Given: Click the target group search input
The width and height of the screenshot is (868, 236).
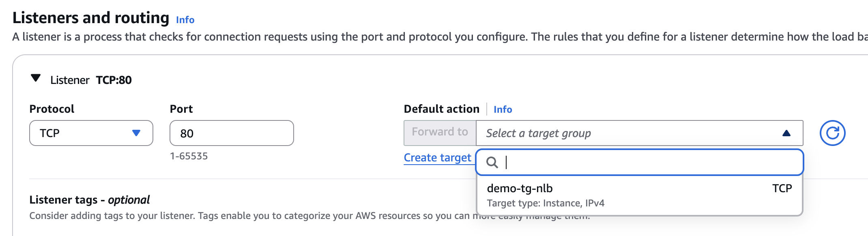Looking at the screenshot, I should coord(649,162).
